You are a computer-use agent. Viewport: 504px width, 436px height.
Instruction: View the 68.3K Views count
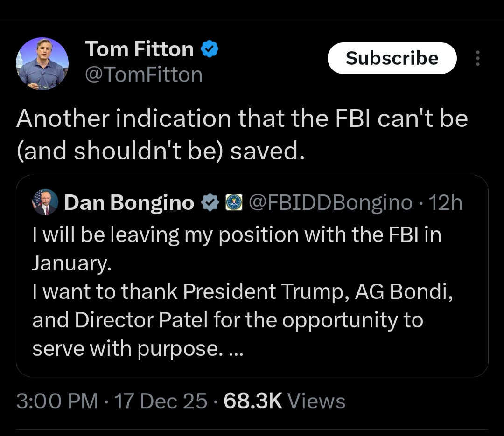pyautogui.click(x=285, y=401)
